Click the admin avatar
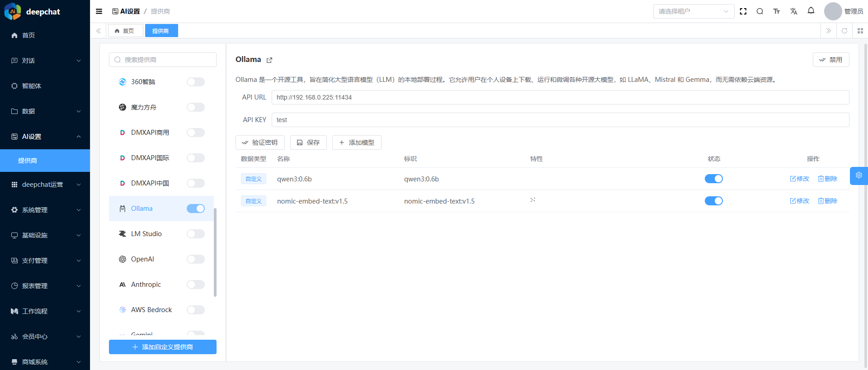The image size is (868, 370). (x=833, y=11)
